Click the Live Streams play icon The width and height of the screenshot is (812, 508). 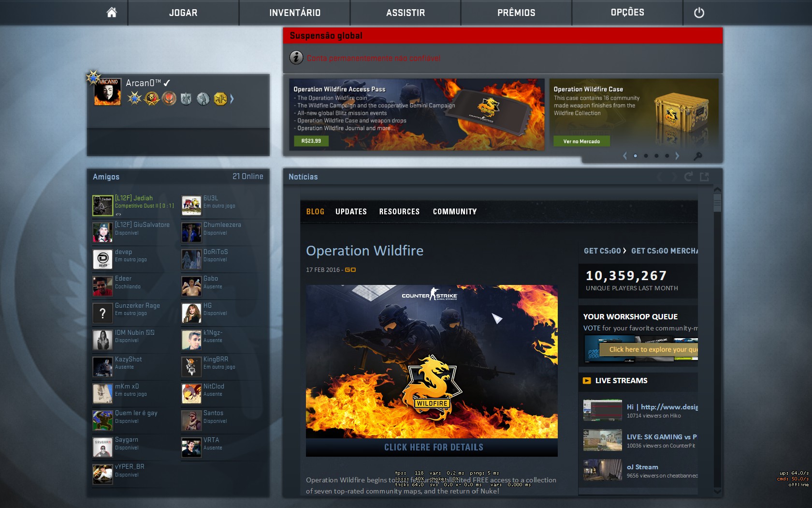pyautogui.click(x=587, y=381)
